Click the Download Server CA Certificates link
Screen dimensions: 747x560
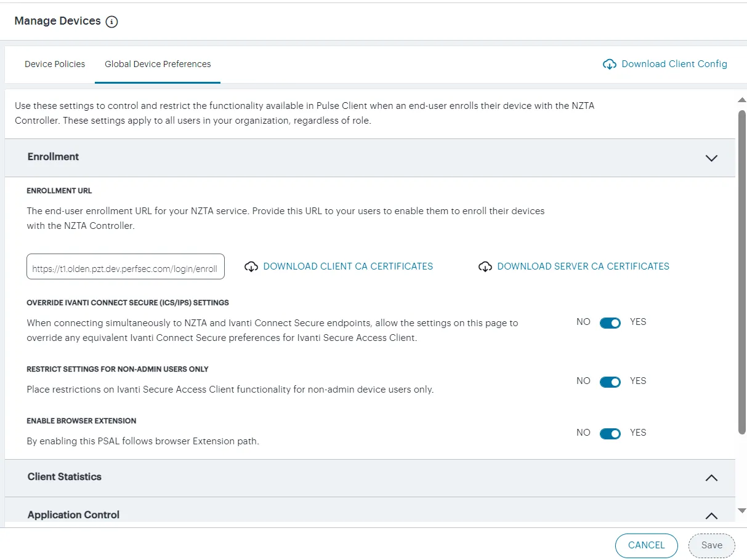(x=583, y=266)
